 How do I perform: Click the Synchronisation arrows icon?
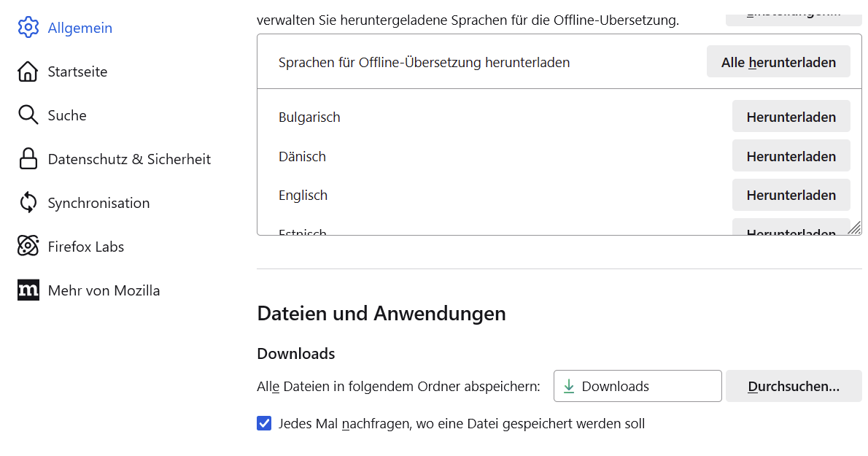coord(28,203)
